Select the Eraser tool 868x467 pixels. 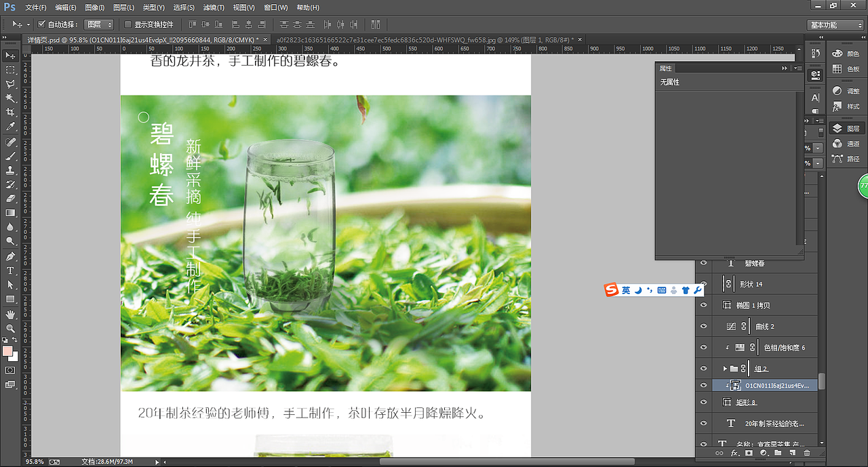[x=10, y=199]
